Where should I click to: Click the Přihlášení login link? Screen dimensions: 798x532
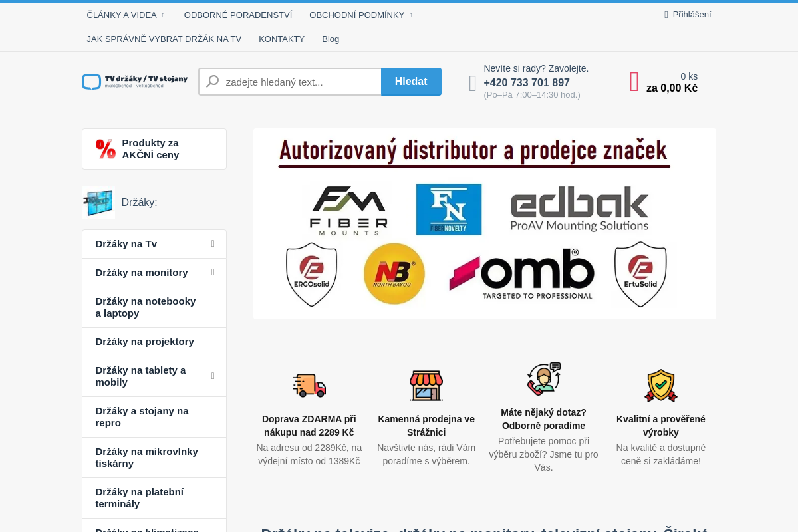(692, 15)
